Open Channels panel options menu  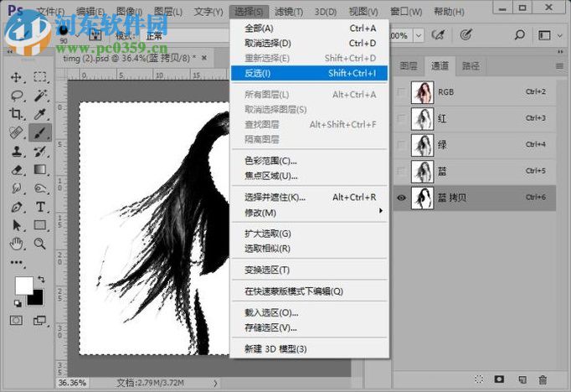point(560,66)
